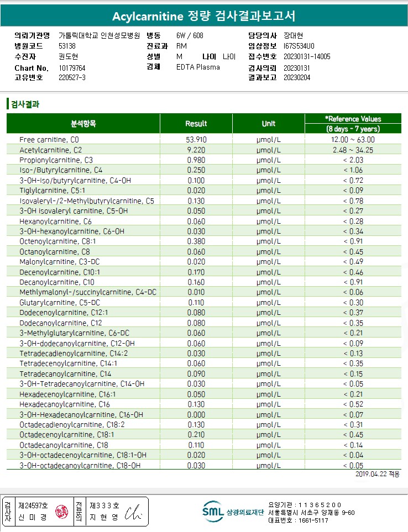This screenshot has width=408, height=532.
Task: Click the 2019.04.22 적용 note
Action: click(378, 474)
